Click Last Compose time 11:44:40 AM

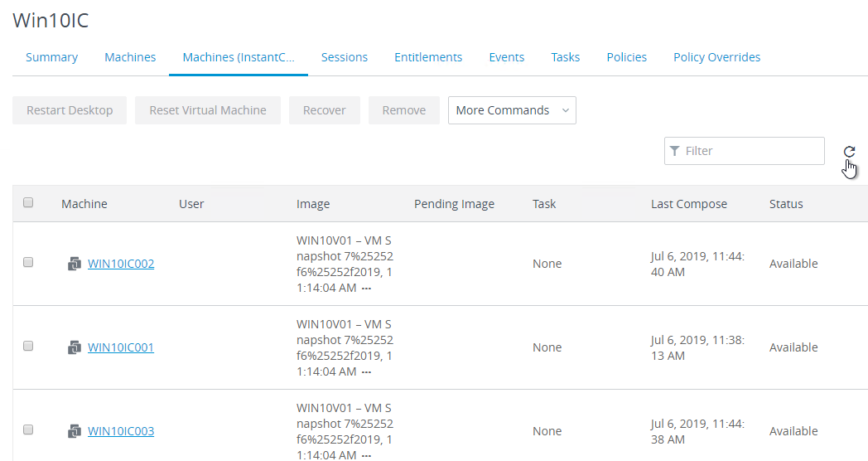click(x=697, y=264)
